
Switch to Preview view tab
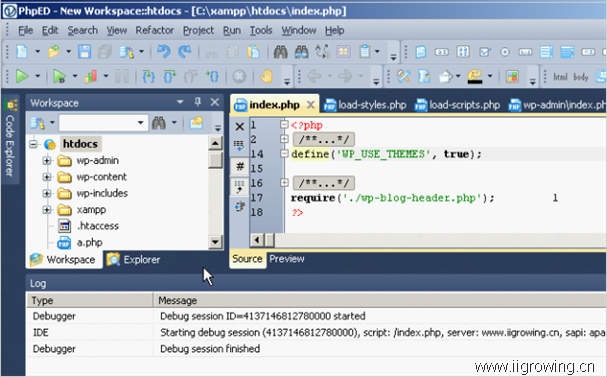(x=287, y=259)
